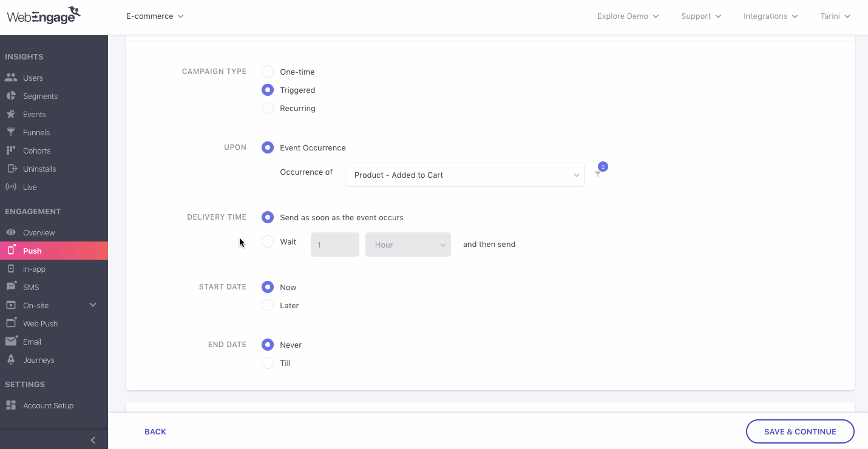The width and height of the screenshot is (868, 449).
Task: Open the Product - Added to Cart dropdown
Action: point(464,175)
